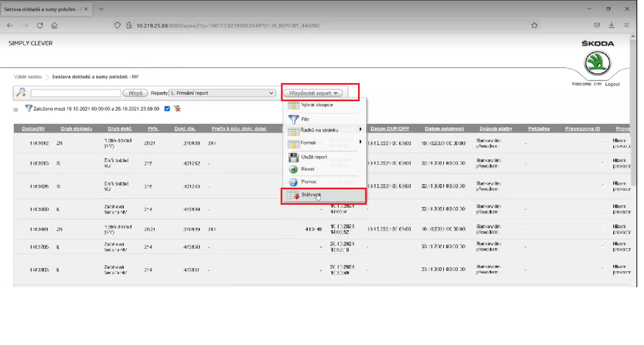Viewport: 644px width, 345px height.
Task: Click into the report search field
Action: pos(76,93)
